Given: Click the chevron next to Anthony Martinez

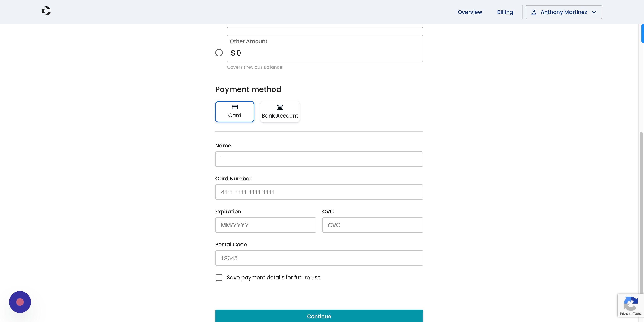Looking at the screenshot, I should 594,12.
